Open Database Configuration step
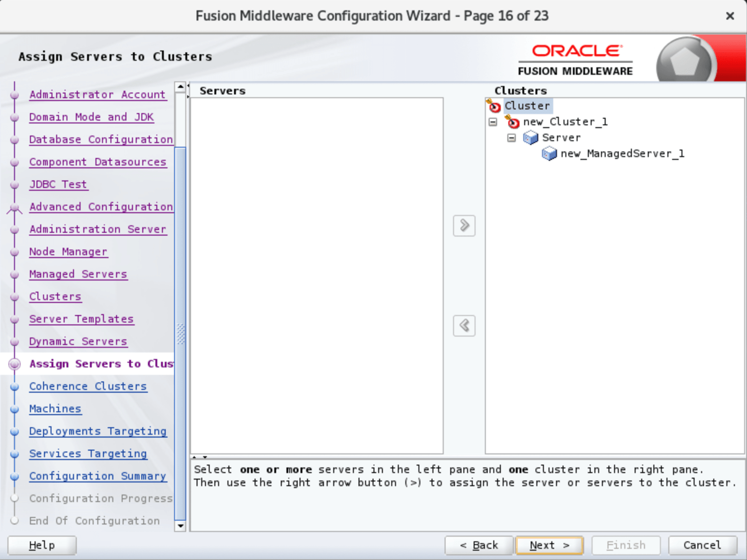 (101, 140)
